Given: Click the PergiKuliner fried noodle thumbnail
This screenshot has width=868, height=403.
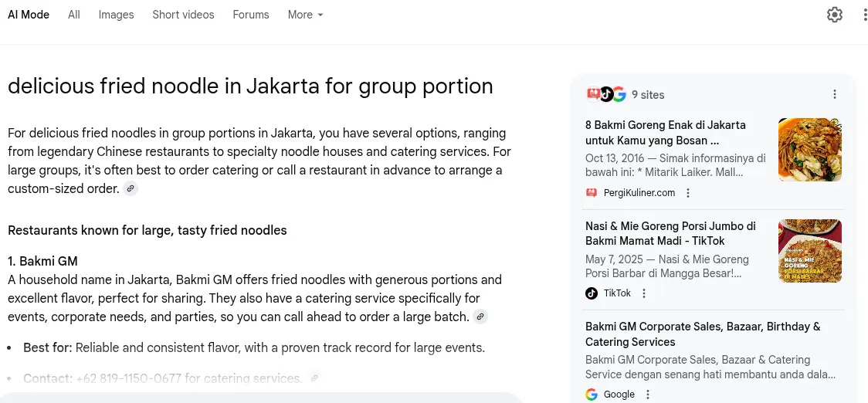Looking at the screenshot, I should coord(809,150).
